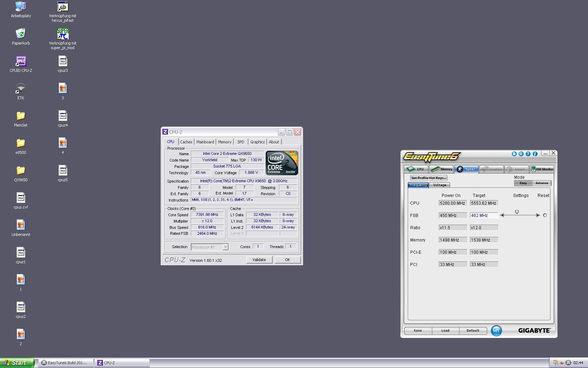Open the Memory tab in CPU-Z

click(x=225, y=142)
